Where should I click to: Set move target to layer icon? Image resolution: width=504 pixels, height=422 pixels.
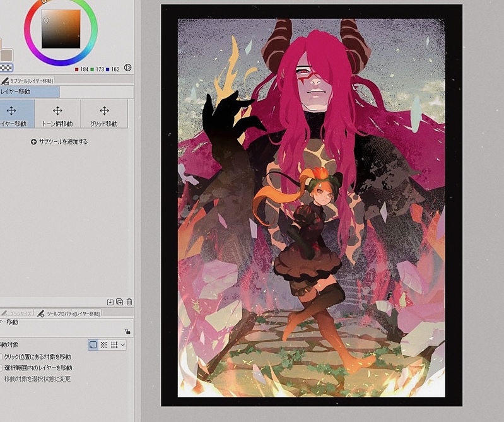93,345
